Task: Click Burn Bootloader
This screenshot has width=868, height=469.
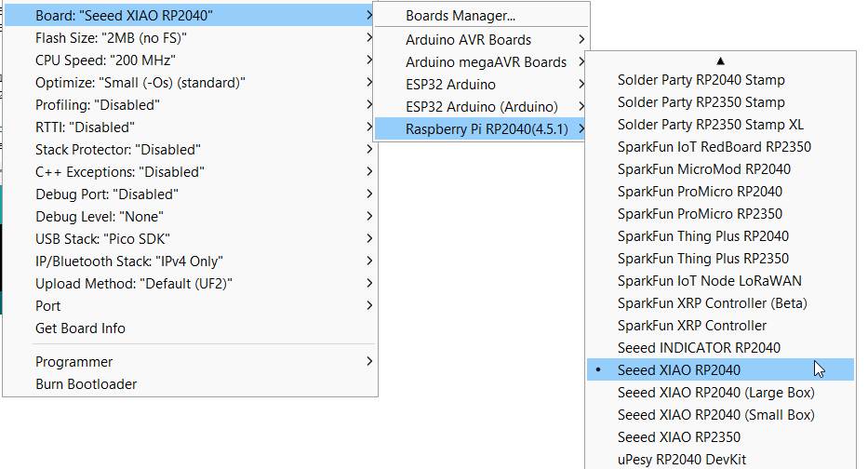Action: [x=86, y=383]
